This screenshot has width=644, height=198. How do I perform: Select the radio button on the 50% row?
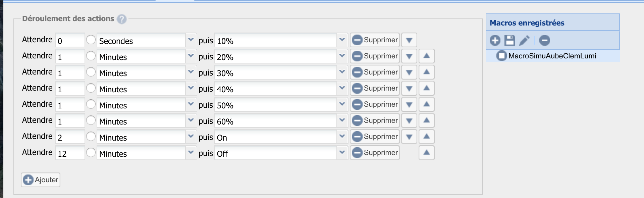91,104
